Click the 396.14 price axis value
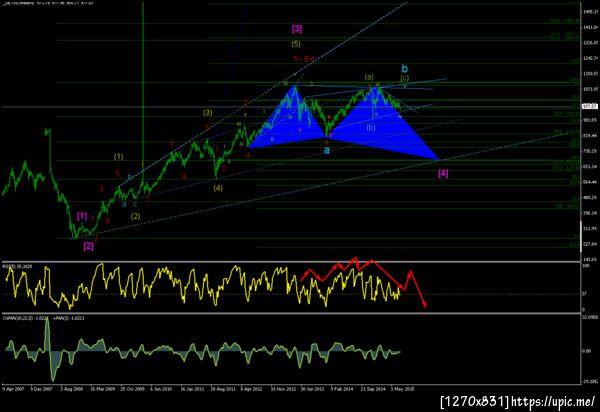600x412 pixels. [x=591, y=213]
